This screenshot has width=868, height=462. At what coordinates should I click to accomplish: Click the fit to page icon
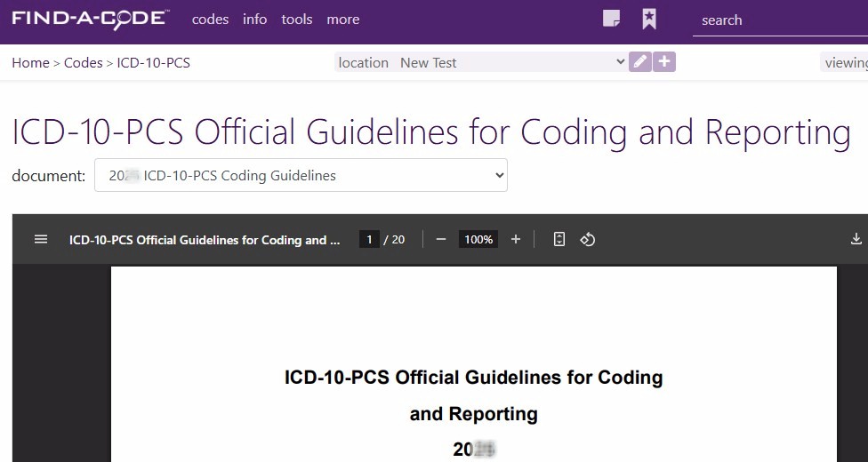pyautogui.click(x=559, y=240)
